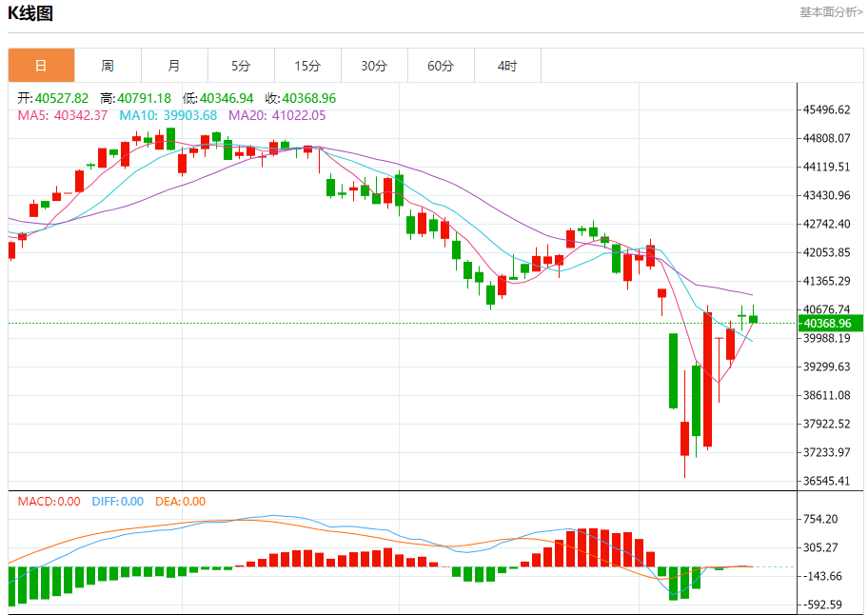Open the 30分 interval tab
This screenshot has height=615, width=868.
point(374,66)
